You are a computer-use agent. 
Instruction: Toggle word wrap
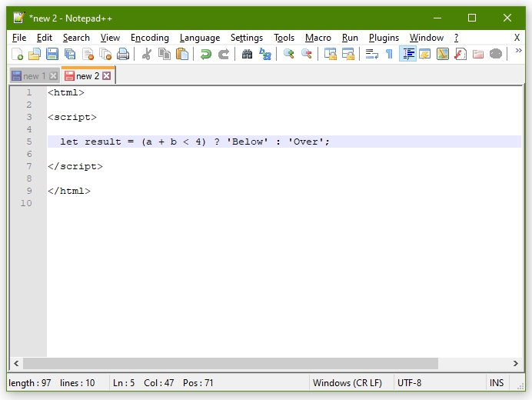click(x=372, y=54)
